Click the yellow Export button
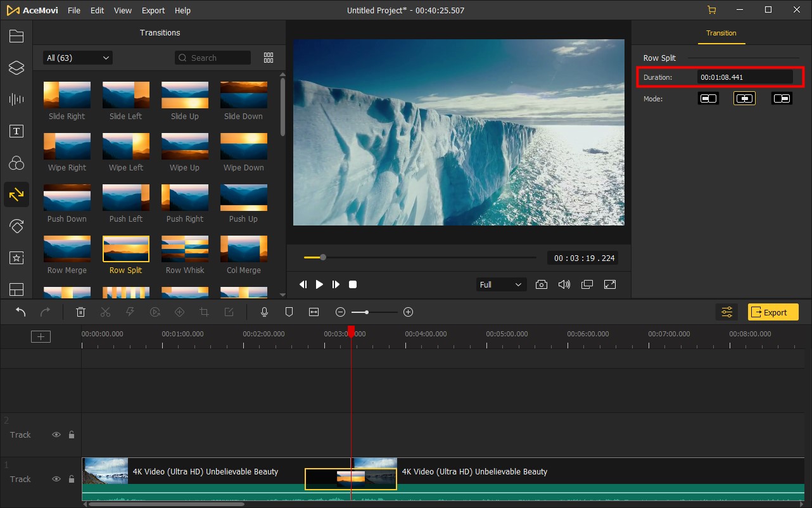812x508 pixels. 773,312
